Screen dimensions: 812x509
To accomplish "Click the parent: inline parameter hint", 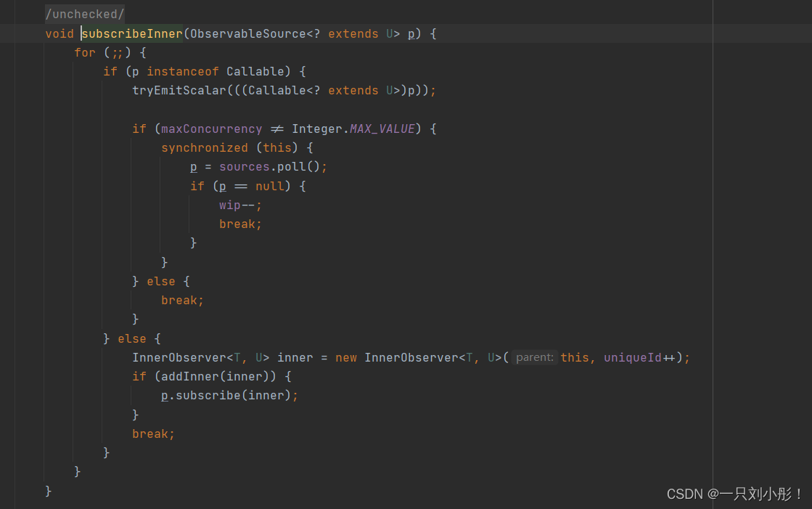I will coord(534,357).
